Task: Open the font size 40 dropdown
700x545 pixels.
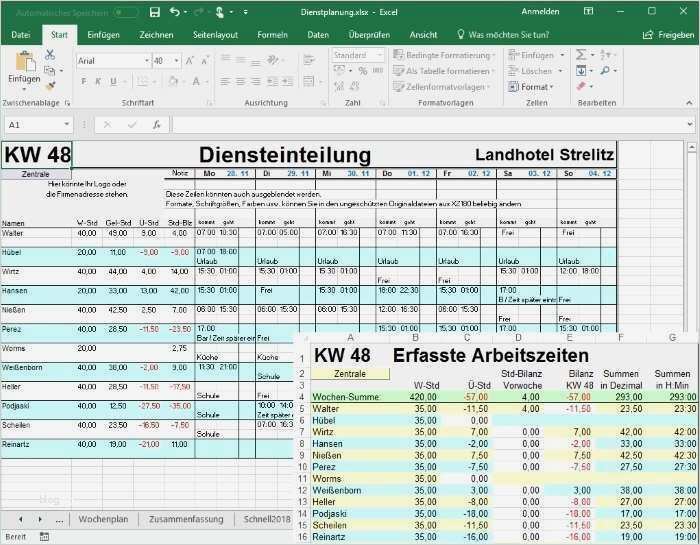Action: (177, 61)
